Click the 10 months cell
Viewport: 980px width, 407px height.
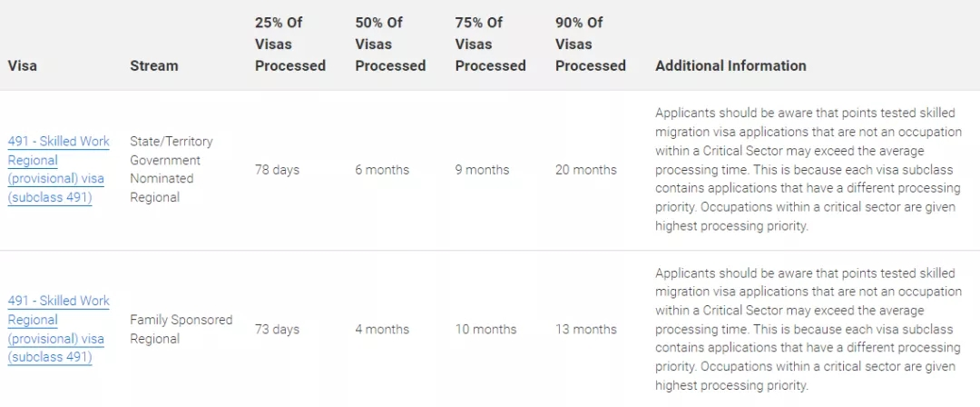tap(485, 329)
